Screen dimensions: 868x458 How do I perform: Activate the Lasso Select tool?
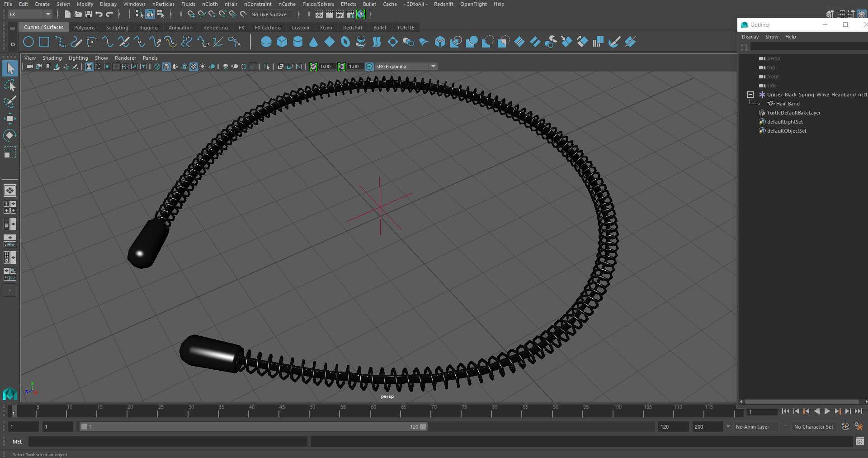click(x=9, y=86)
